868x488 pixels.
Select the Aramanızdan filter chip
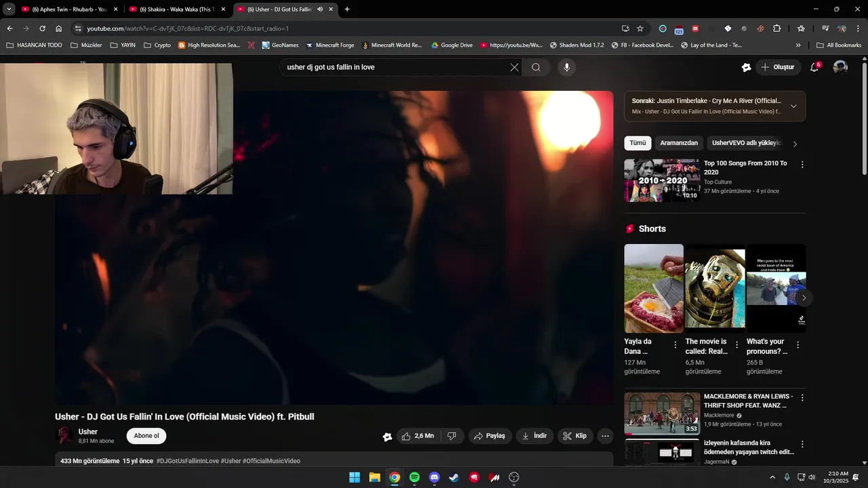tap(679, 143)
